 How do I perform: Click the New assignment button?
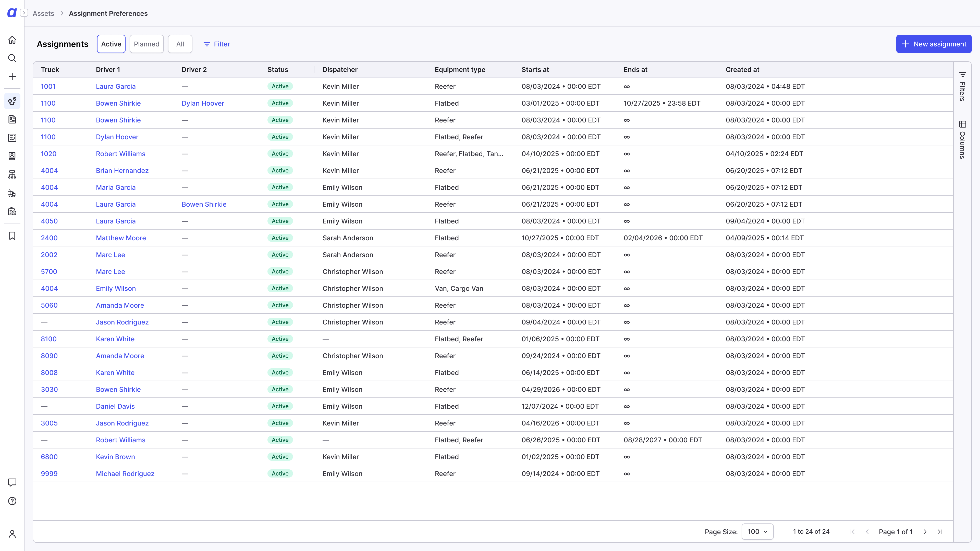(934, 44)
